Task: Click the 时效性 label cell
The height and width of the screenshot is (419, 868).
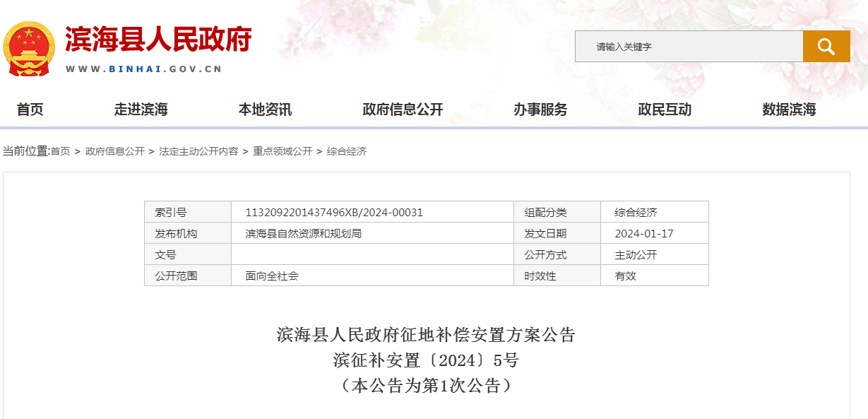Action: click(x=558, y=276)
